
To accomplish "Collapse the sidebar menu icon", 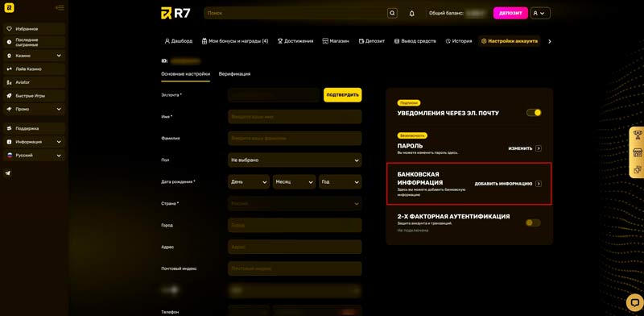I will pos(60,7).
